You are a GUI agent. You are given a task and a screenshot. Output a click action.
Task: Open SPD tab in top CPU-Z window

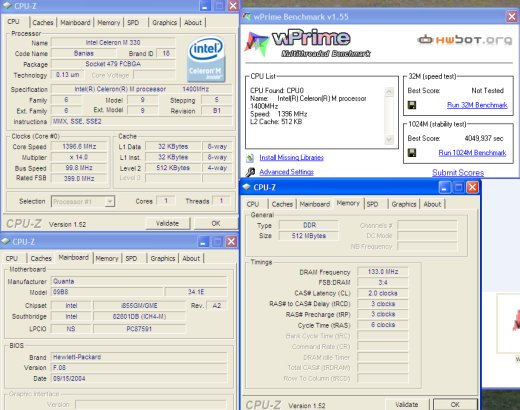point(133,23)
